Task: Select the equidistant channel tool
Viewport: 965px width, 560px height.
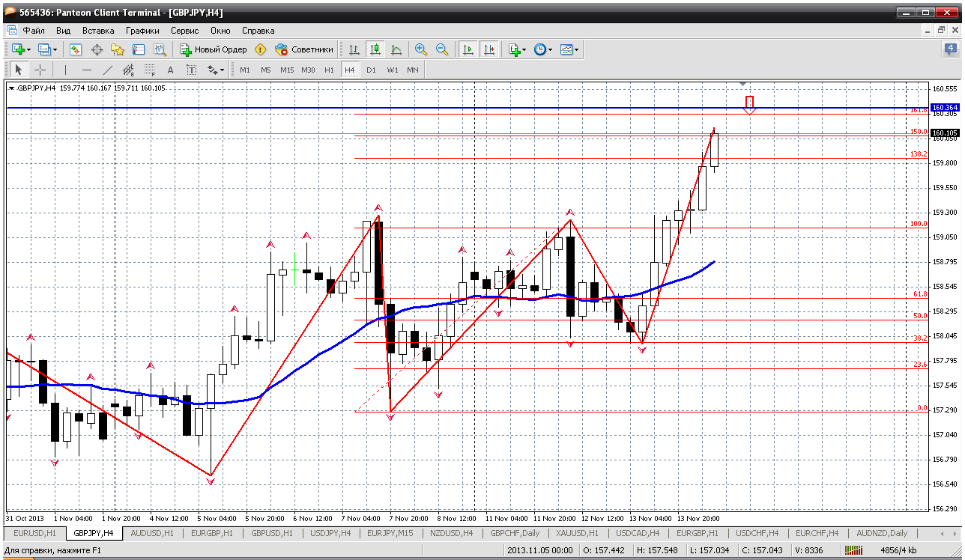Action: [x=129, y=70]
